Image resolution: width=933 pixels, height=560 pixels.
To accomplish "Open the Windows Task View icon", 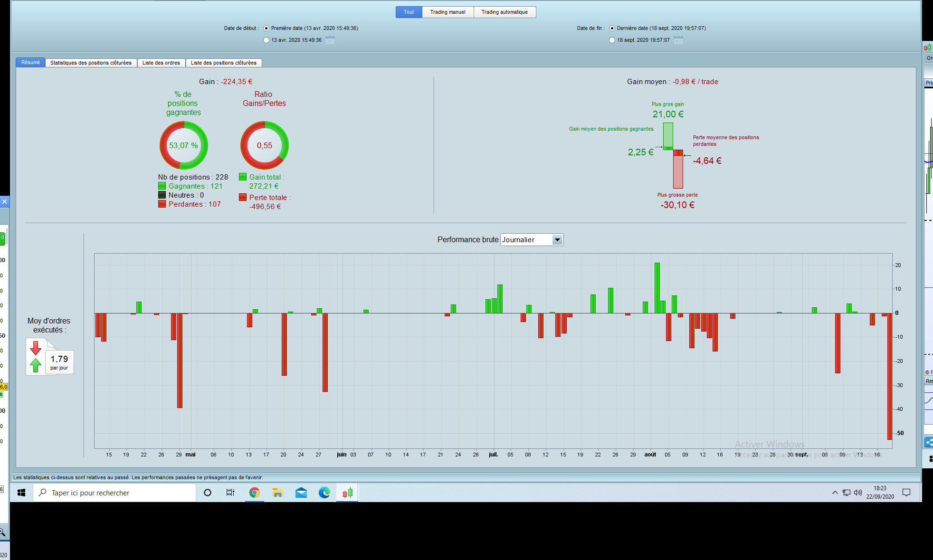I will coord(230,493).
